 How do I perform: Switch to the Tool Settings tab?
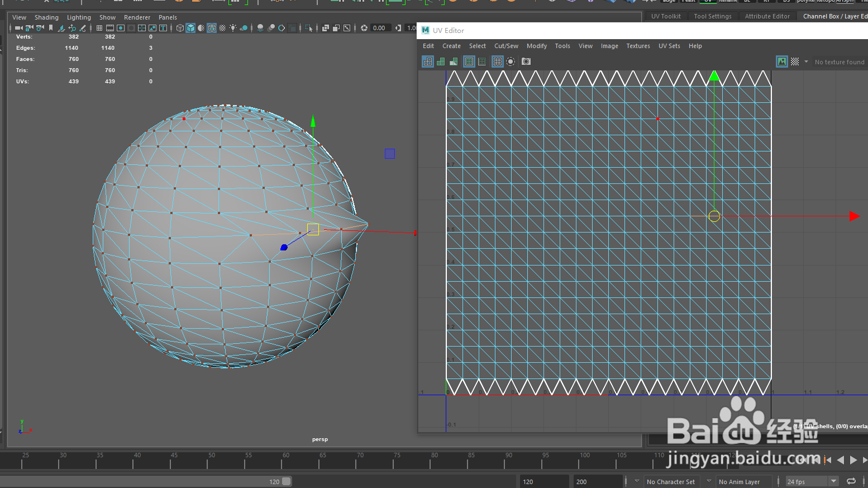point(713,16)
